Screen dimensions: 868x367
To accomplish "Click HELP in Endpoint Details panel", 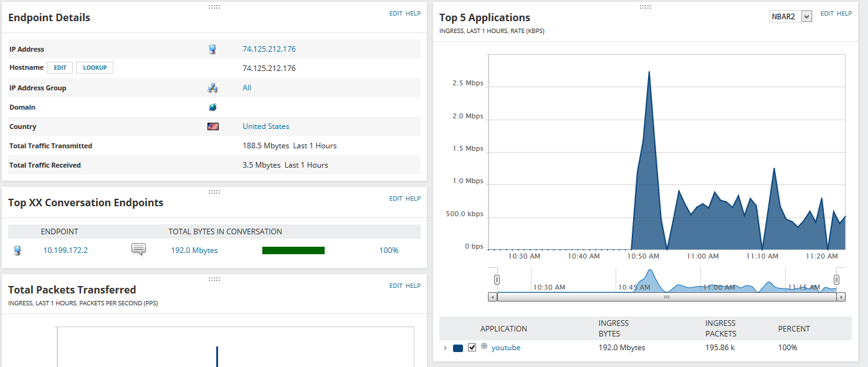I will [x=413, y=13].
